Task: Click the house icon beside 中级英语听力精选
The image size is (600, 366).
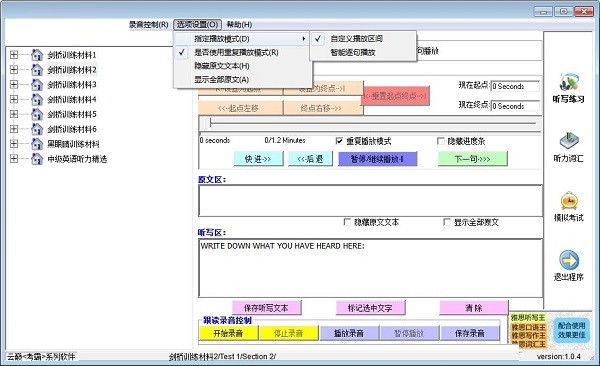Action: click(37, 159)
